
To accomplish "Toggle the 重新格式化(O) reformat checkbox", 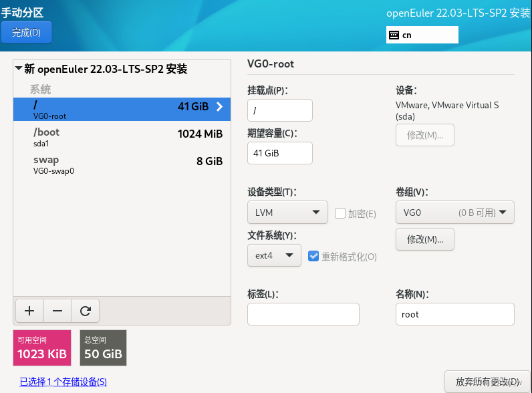I will tap(313, 256).
